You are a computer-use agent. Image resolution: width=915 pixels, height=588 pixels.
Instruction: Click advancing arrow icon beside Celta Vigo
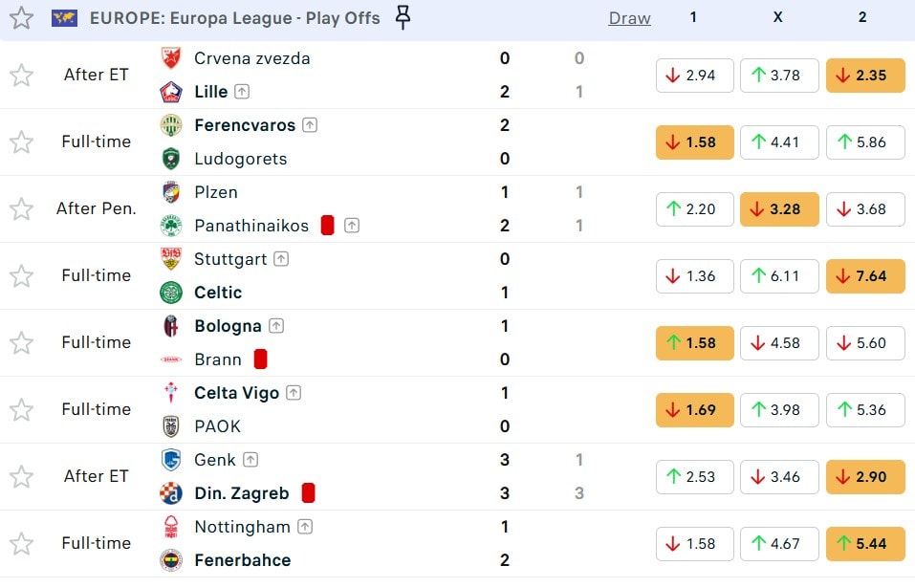pos(294,393)
